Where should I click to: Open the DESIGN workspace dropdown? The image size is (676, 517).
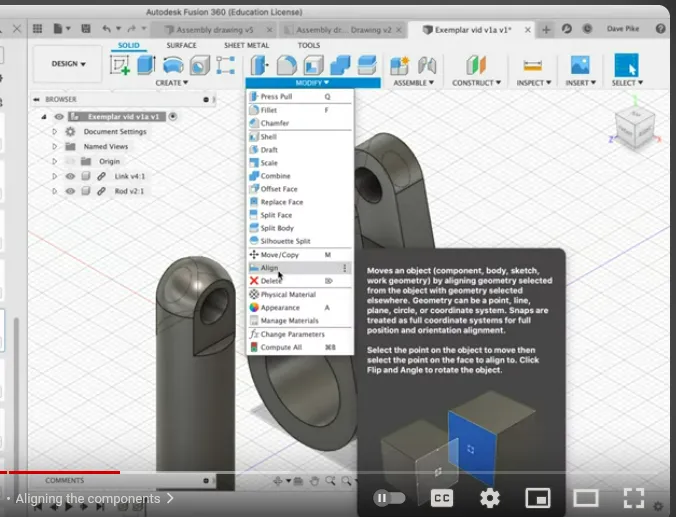69,64
